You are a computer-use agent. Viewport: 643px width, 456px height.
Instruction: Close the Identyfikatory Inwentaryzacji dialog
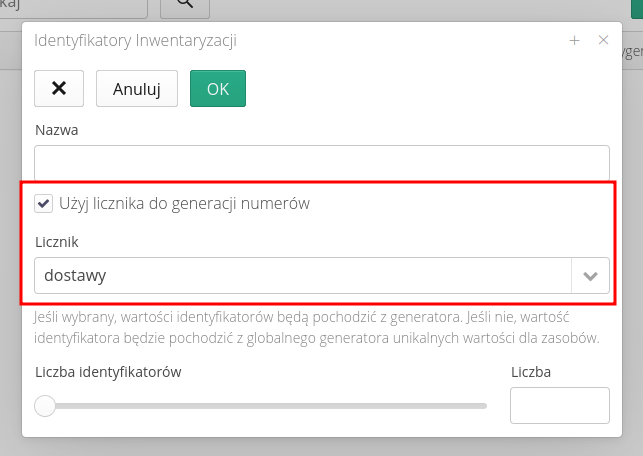[x=603, y=41]
